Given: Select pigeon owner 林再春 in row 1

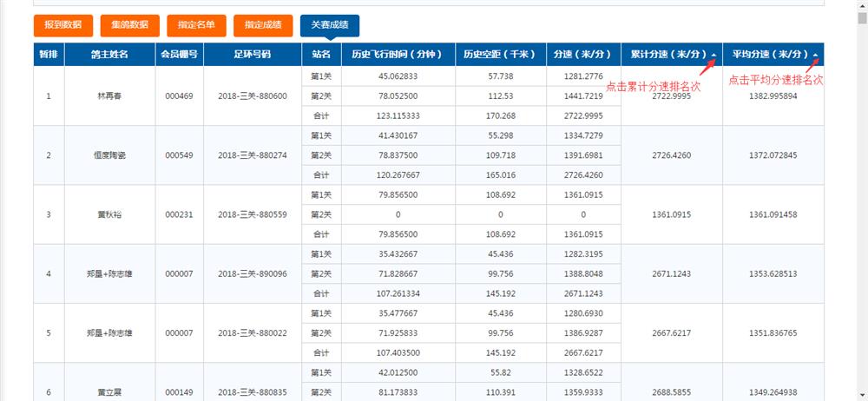Looking at the screenshot, I should 109,95.
